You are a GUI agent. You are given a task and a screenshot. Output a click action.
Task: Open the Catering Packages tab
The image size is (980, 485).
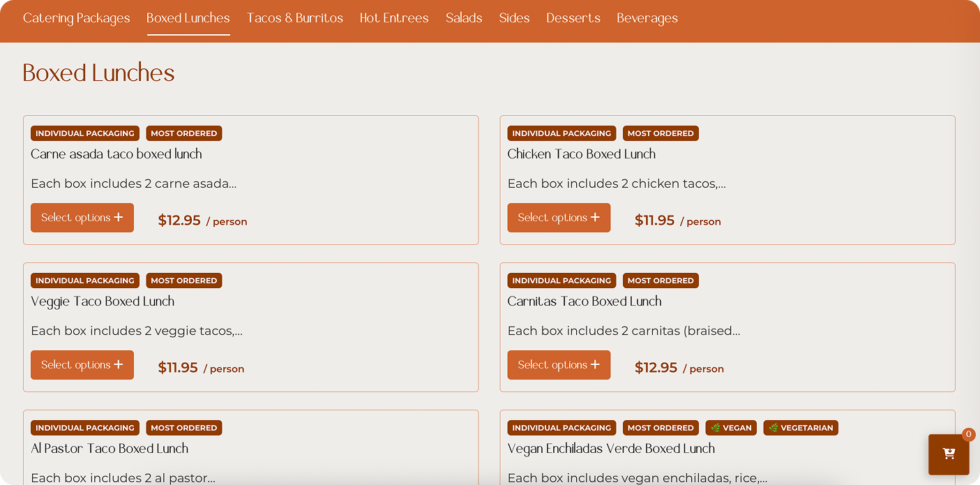[x=76, y=18]
